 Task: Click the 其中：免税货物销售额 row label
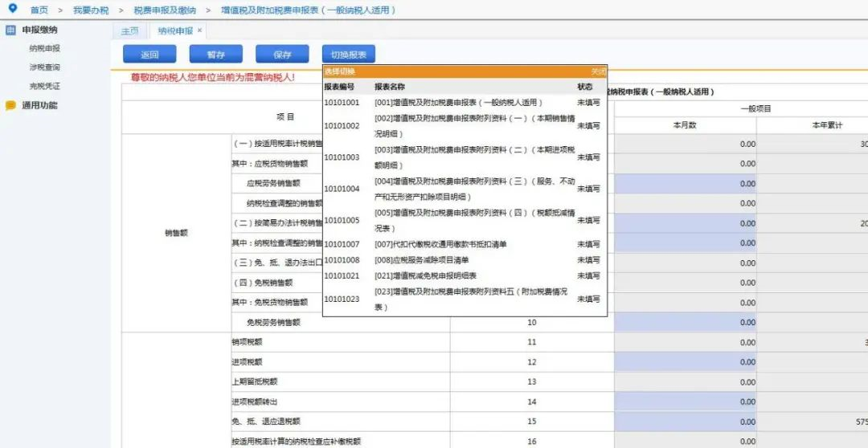tap(269, 303)
